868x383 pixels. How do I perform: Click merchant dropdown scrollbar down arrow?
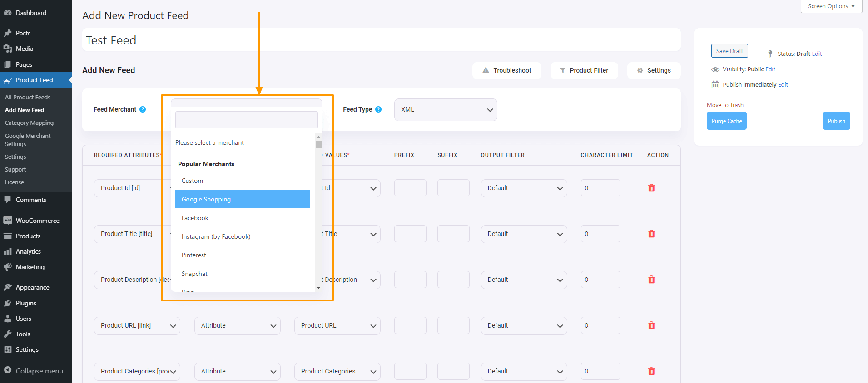click(318, 288)
